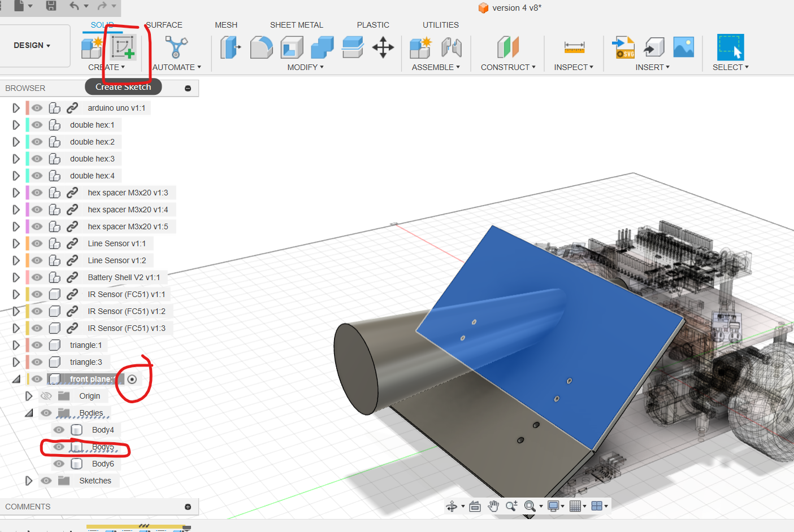Activate the Move/Copy arrows tool
Viewport: 794px width, 532px height.
(x=383, y=47)
